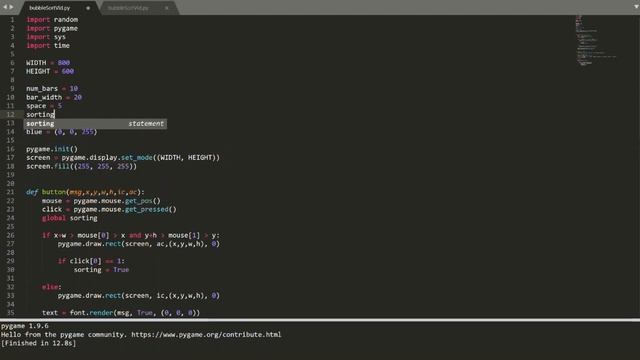The image size is (640, 360).
Task: Click the 'import time' line
Action: [x=48, y=45]
